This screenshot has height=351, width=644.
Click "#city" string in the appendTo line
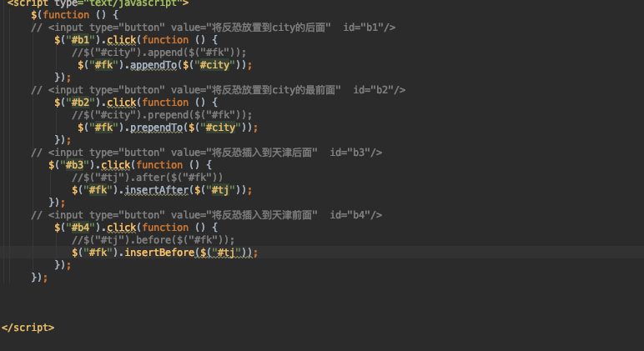coord(214,65)
